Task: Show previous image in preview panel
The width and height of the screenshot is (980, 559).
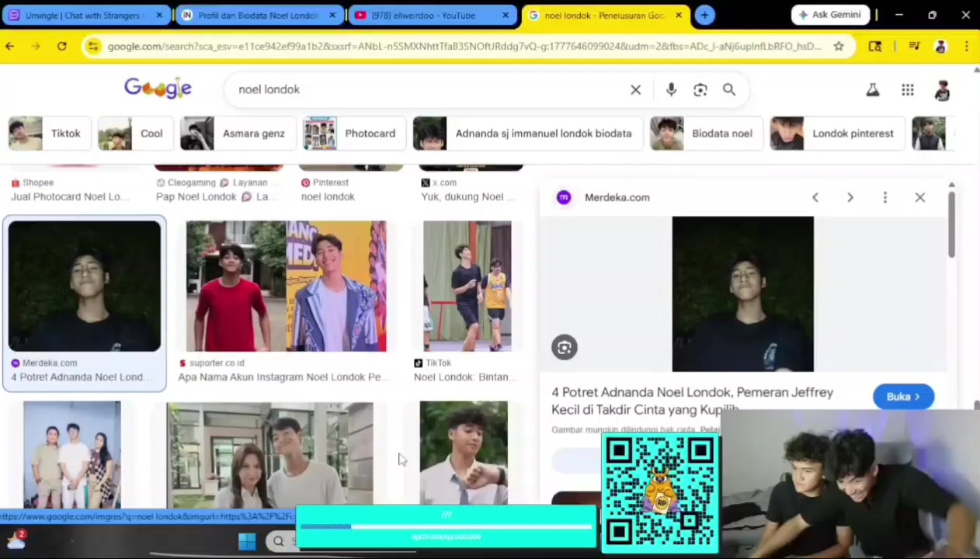Action: (815, 197)
